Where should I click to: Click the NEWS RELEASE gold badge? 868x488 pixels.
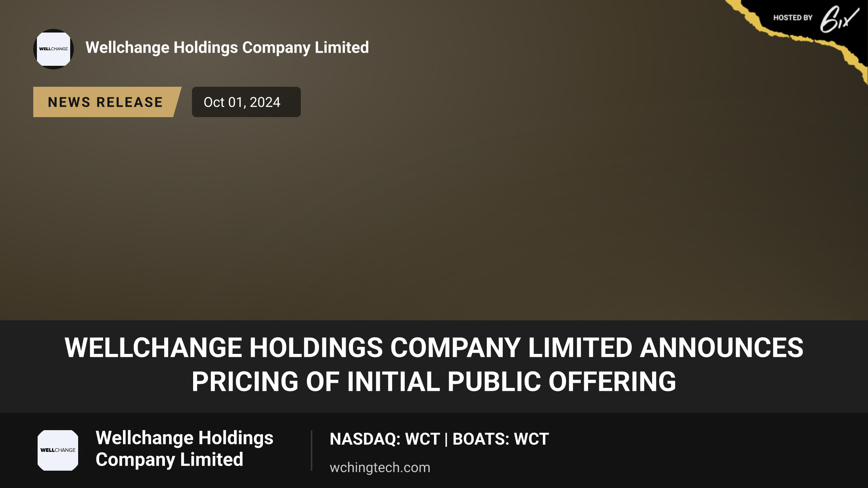coord(107,102)
